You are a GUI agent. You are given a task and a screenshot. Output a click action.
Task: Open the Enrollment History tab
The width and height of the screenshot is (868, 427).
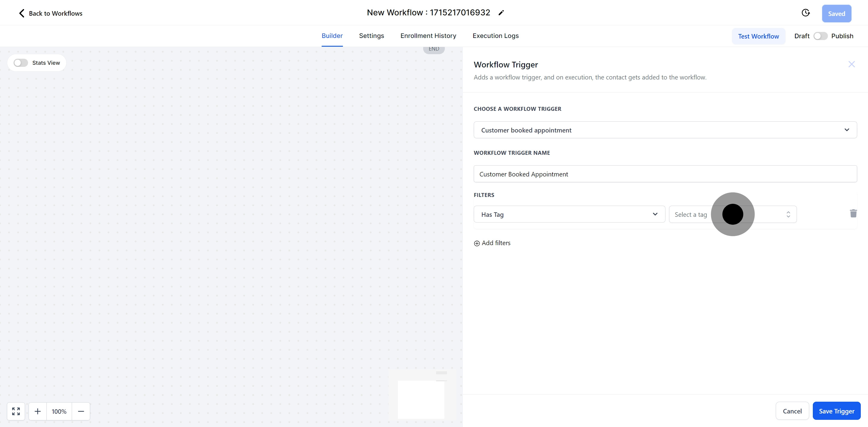coord(428,36)
